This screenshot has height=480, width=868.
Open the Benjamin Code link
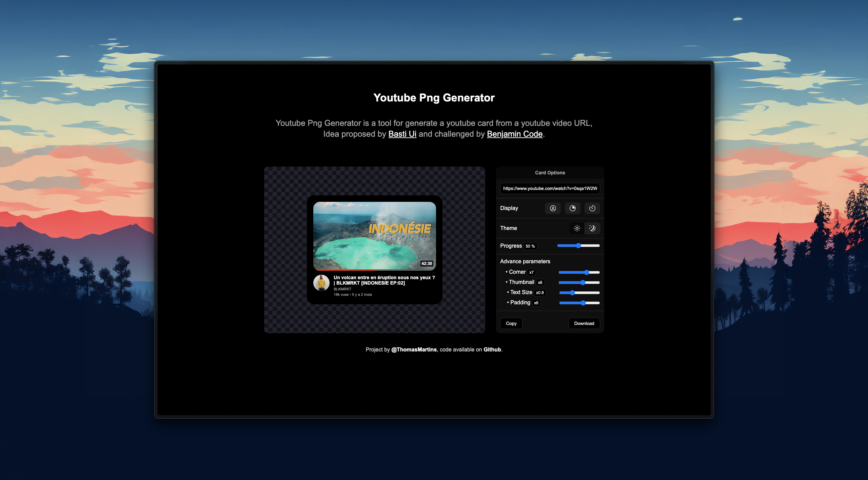tap(514, 134)
